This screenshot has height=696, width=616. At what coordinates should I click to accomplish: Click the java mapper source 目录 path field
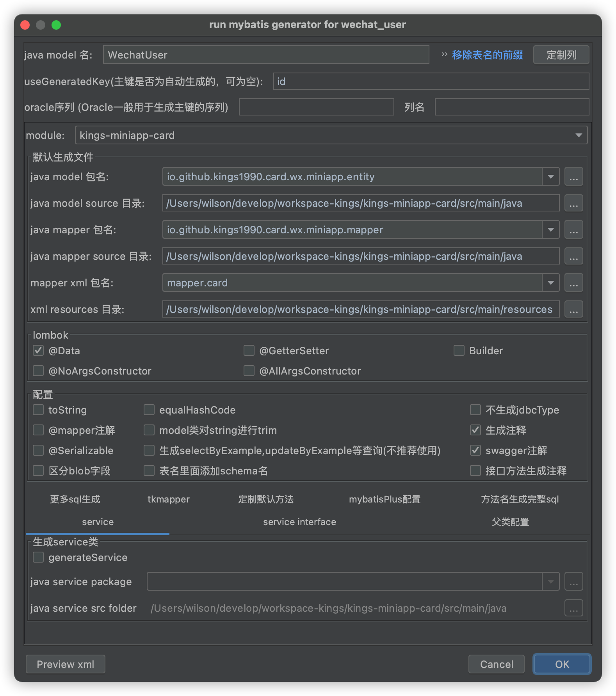(361, 256)
